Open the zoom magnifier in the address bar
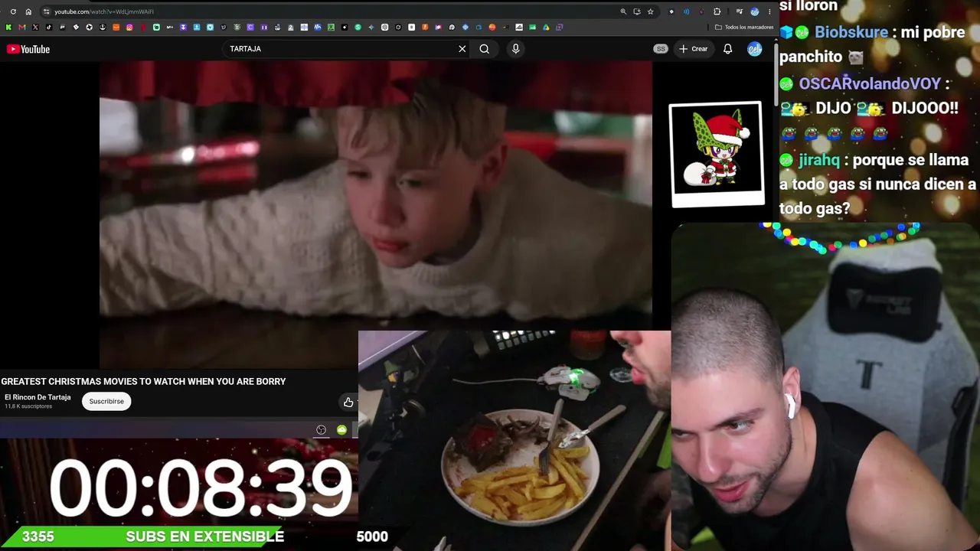 point(623,11)
